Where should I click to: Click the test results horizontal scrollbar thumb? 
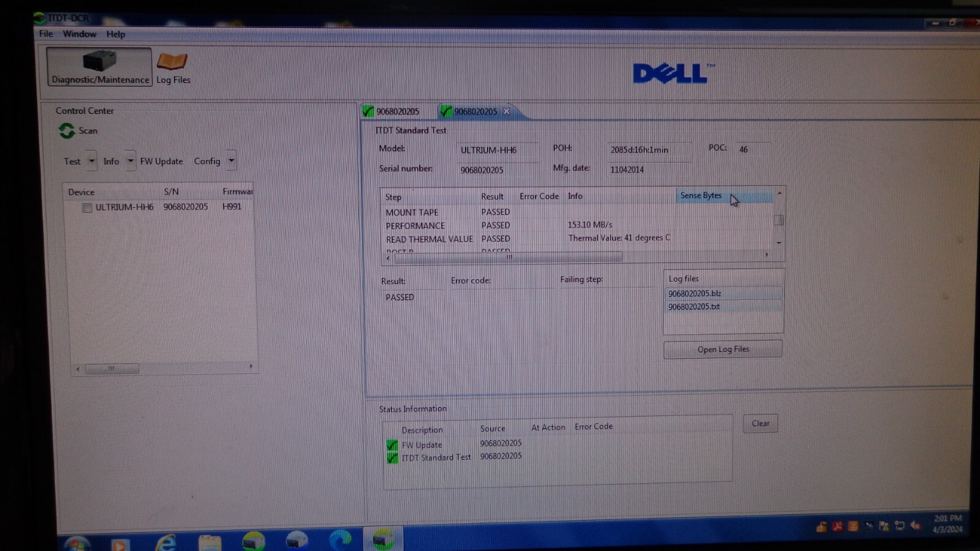(x=508, y=257)
